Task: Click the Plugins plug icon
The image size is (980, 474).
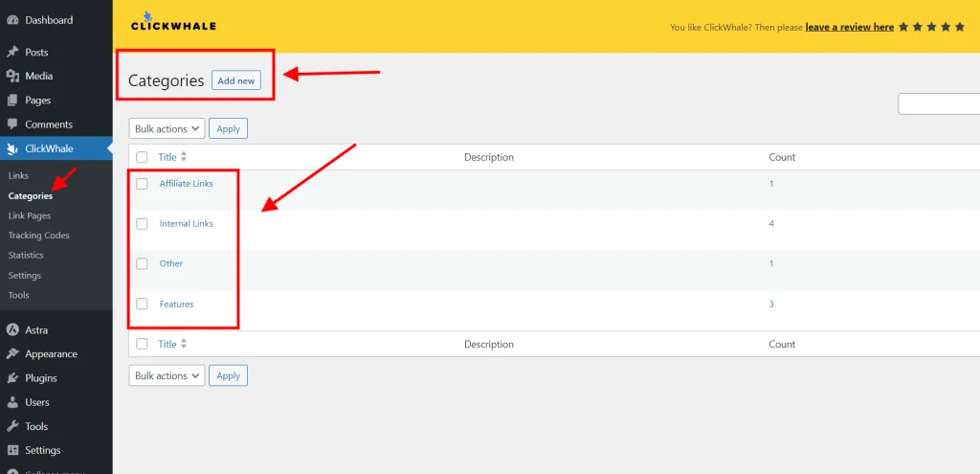Action: pyautogui.click(x=12, y=378)
